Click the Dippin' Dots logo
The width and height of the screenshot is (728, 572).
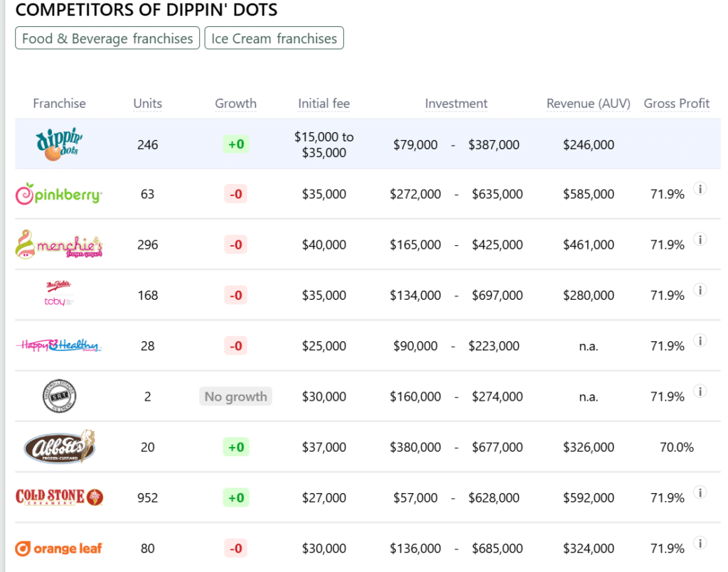click(60, 144)
